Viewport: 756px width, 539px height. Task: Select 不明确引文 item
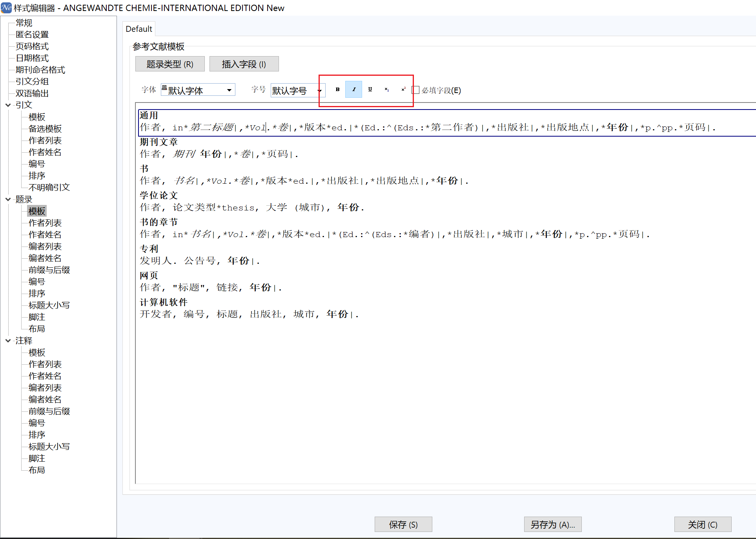coord(49,188)
